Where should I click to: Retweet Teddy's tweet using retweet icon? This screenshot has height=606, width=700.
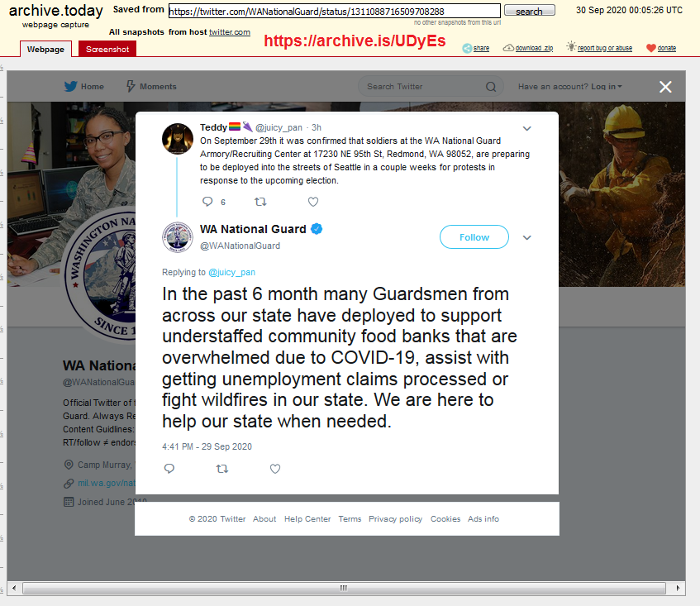pos(260,202)
